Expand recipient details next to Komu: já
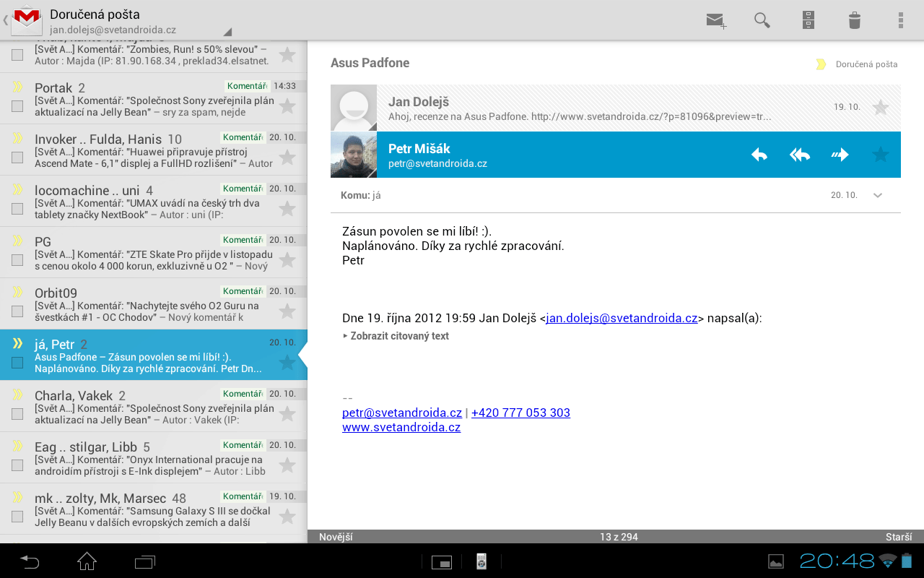The width and height of the screenshot is (924, 578). coord(878,195)
